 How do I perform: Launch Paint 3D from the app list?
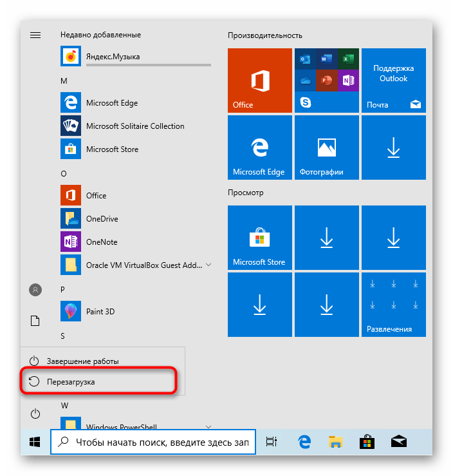(x=136, y=311)
